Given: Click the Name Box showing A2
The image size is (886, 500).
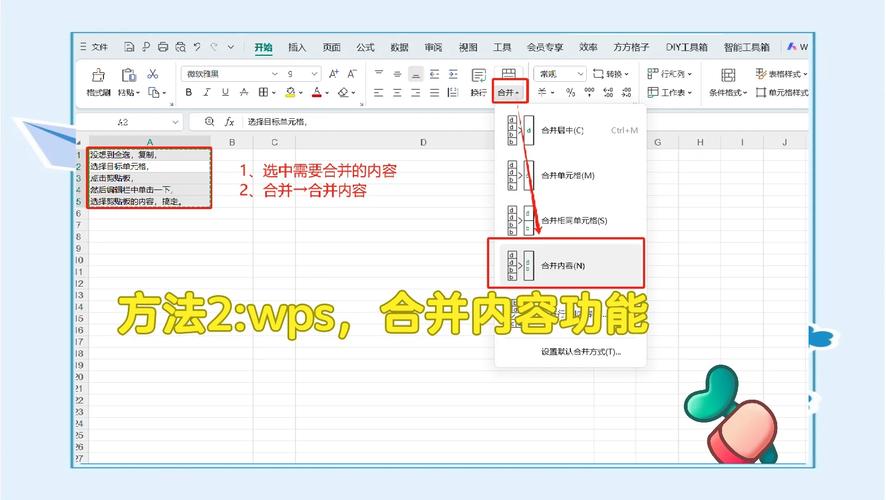Looking at the screenshot, I should [129, 122].
